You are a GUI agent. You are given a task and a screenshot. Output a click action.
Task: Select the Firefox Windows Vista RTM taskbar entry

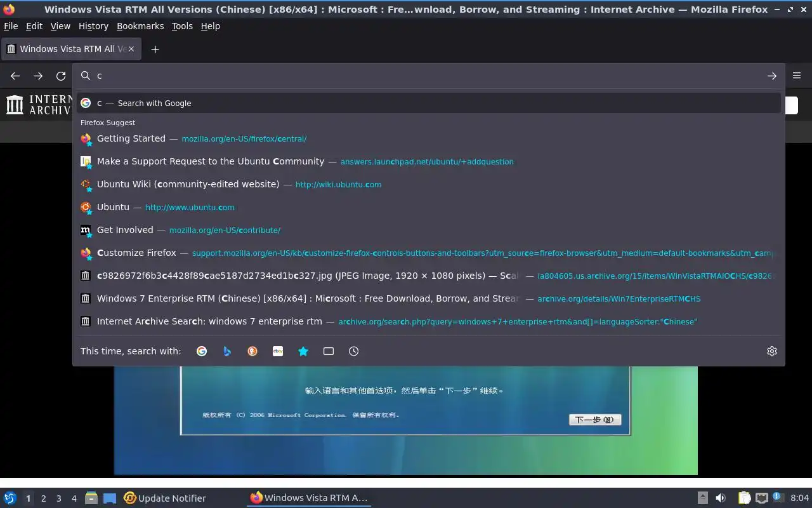309,498
